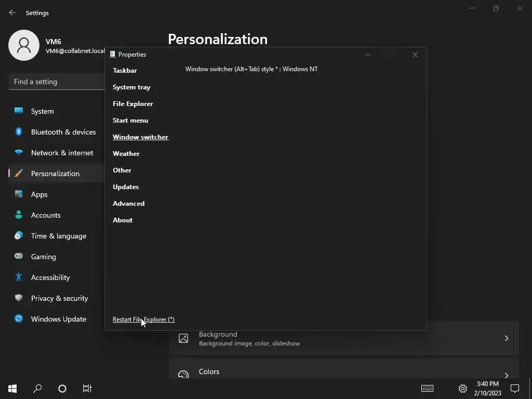
Task: Close the Properties window
Action: [x=415, y=55]
